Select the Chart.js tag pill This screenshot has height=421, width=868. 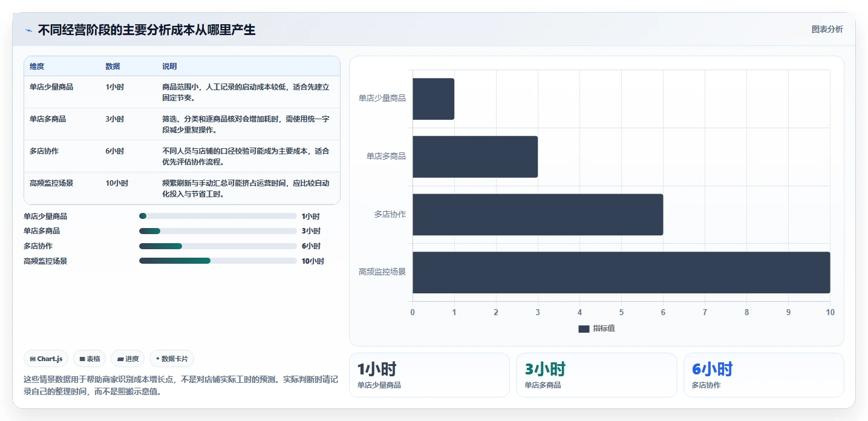tap(47, 359)
